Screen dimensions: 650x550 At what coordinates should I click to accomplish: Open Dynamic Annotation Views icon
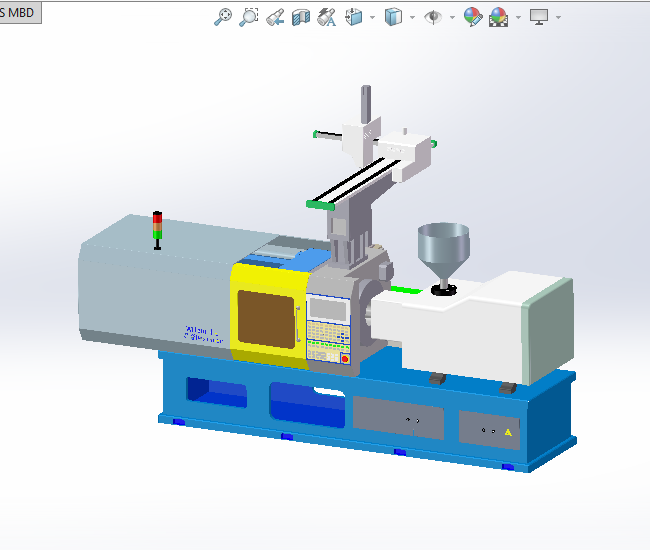(327, 17)
